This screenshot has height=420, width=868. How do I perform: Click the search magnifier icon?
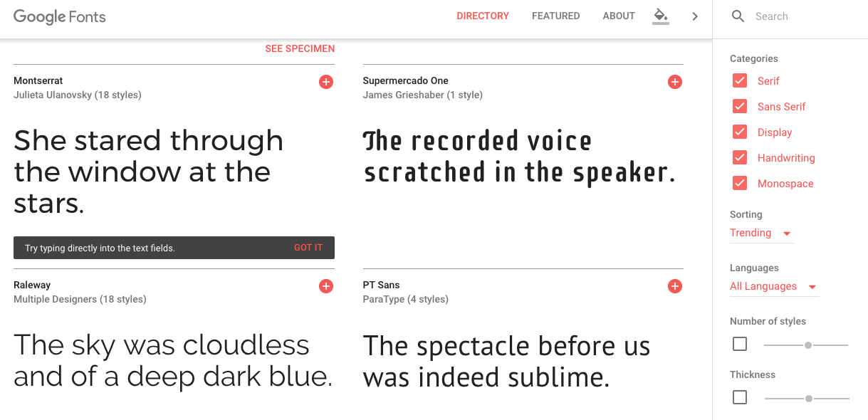click(x=738, y=16)
